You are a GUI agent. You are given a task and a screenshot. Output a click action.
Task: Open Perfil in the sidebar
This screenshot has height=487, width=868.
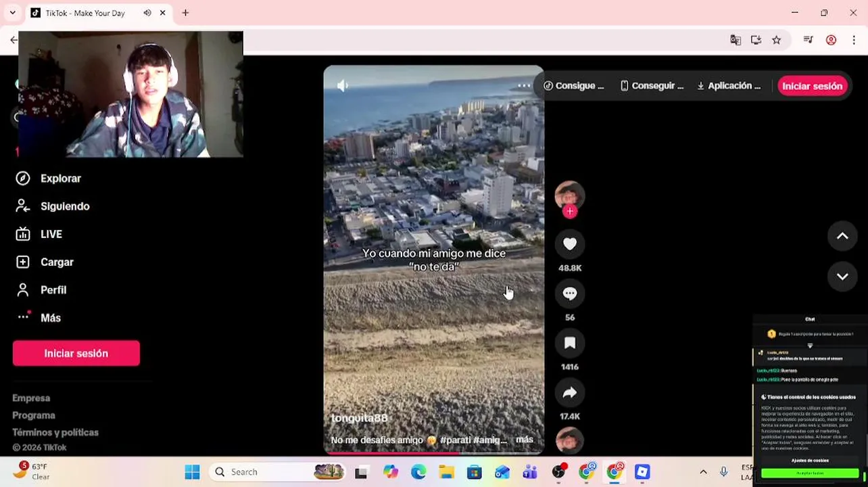[41, 290]
